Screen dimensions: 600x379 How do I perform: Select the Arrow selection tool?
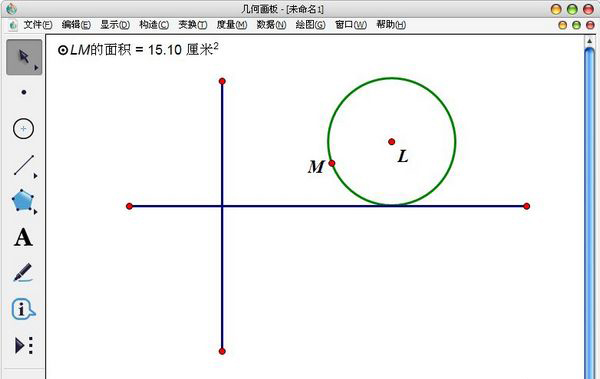[24, 57]
